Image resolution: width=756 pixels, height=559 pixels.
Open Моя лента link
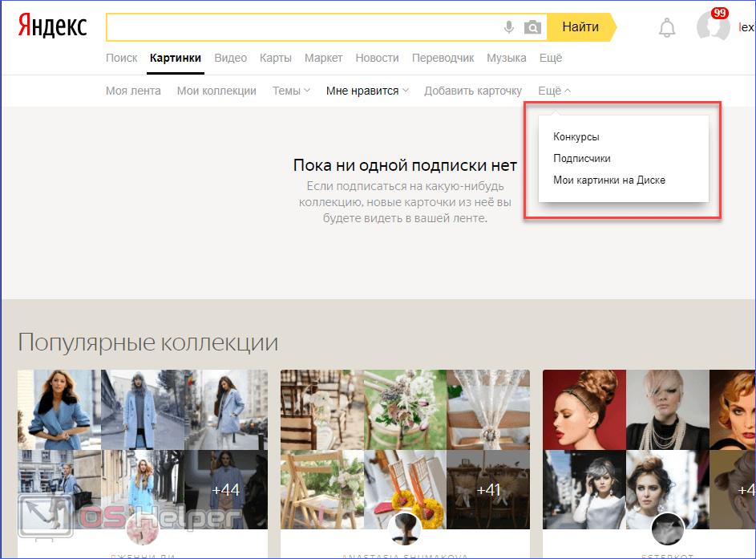point(133,91)
